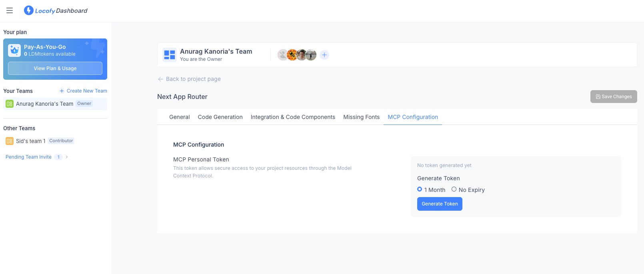Click the Generate Token button
The image size is (644, 274).
pos(440,204)
